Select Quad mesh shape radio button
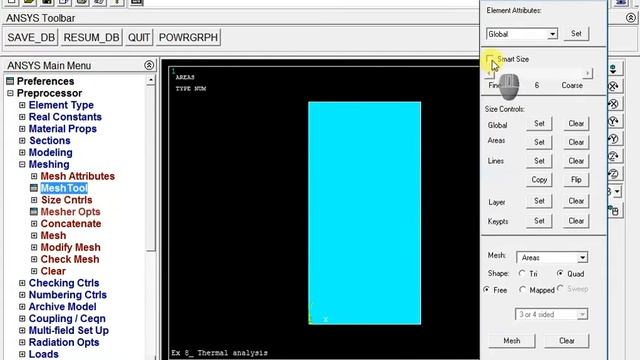This screenshot has width=640, height=360. [x=560, y=273]
